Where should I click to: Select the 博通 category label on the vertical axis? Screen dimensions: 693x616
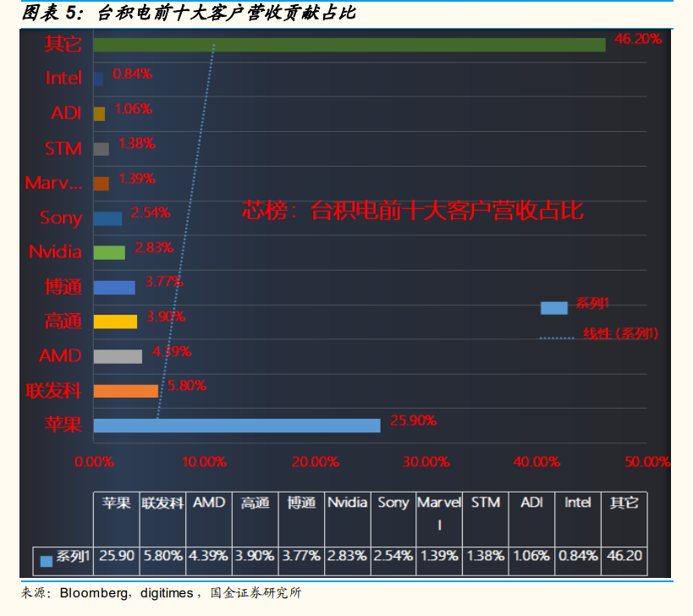pyautogui.click(x=63, y=287)
